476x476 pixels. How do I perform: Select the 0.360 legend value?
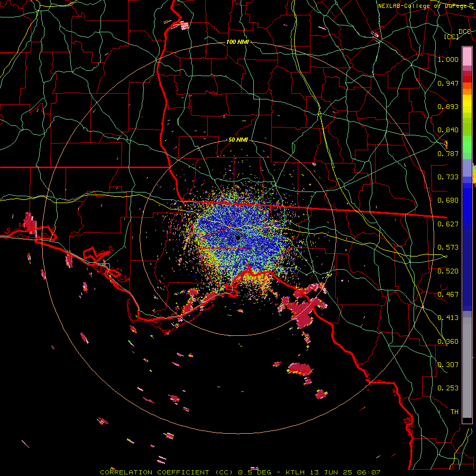click(x=448, y=342)
